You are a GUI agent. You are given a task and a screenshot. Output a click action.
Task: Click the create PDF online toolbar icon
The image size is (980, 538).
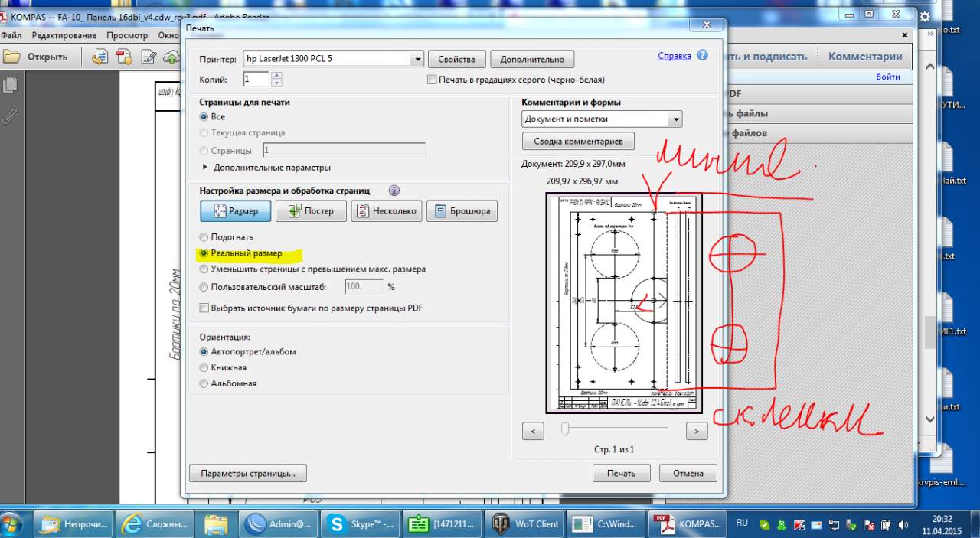(100, 57)
